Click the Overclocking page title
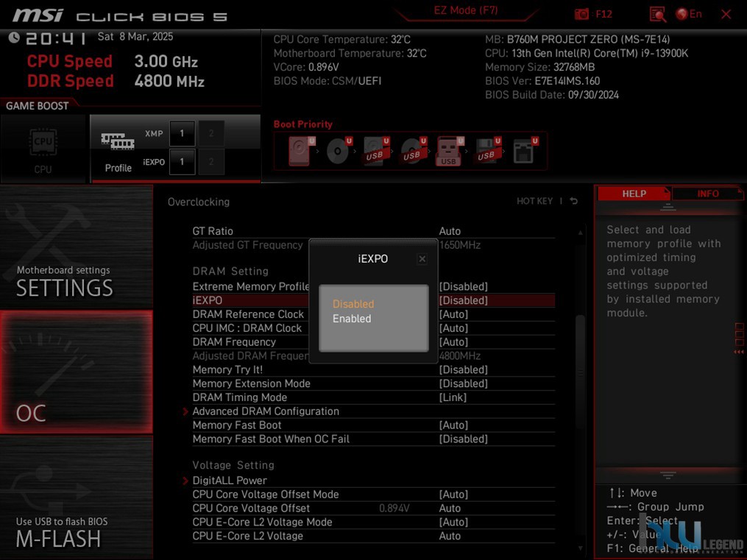 (199, 202)
